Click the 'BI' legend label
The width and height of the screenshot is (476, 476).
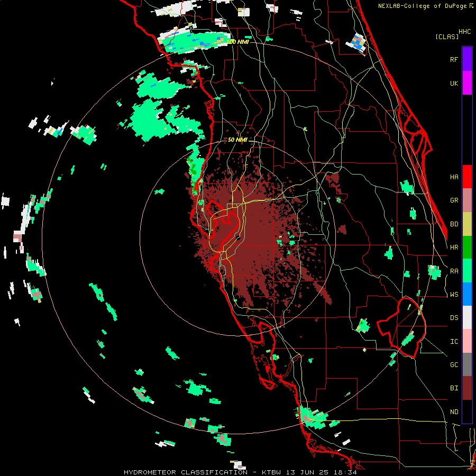(454, 388)
